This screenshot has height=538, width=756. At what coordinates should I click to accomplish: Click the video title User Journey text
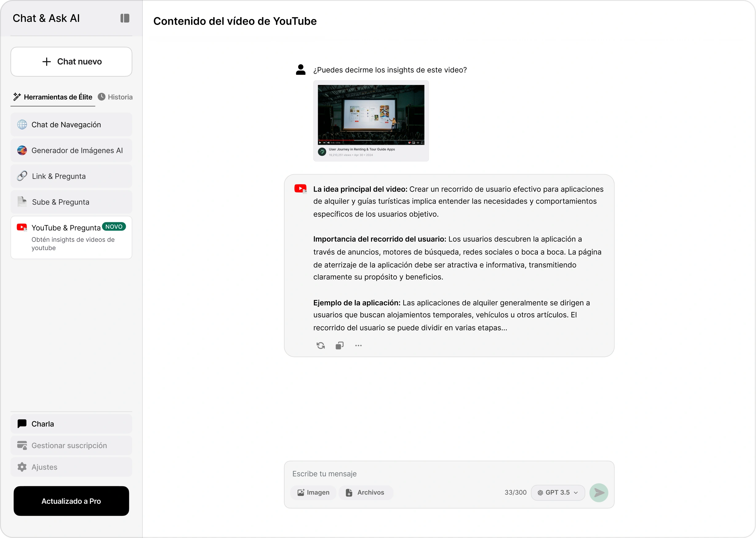point(362,149)
